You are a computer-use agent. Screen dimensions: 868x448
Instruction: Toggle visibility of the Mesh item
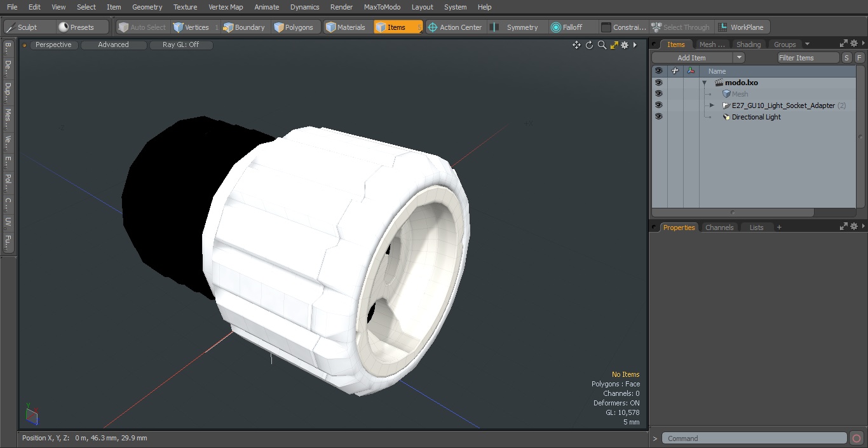tap(659, 94)
